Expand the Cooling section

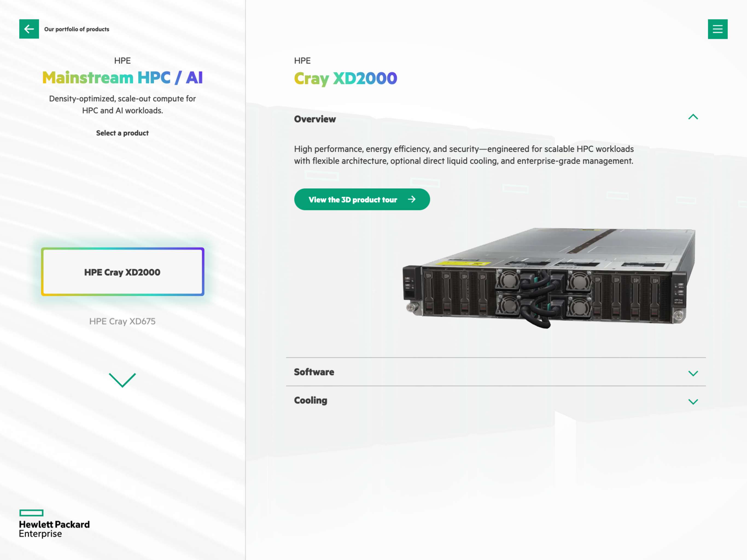tap(496, 400)
